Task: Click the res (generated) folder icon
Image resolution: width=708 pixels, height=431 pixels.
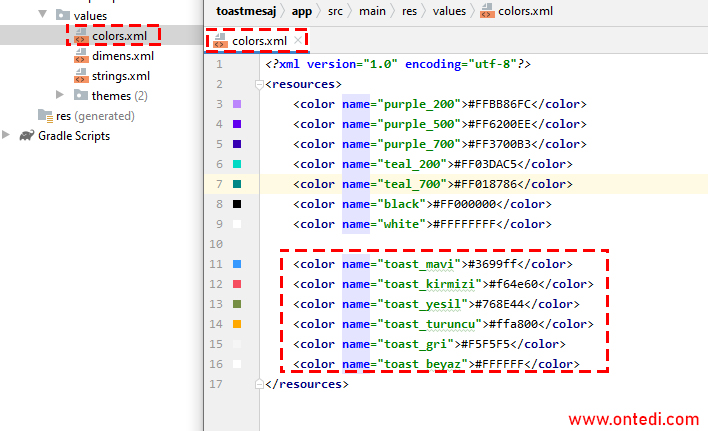Action: click(46, 116)
